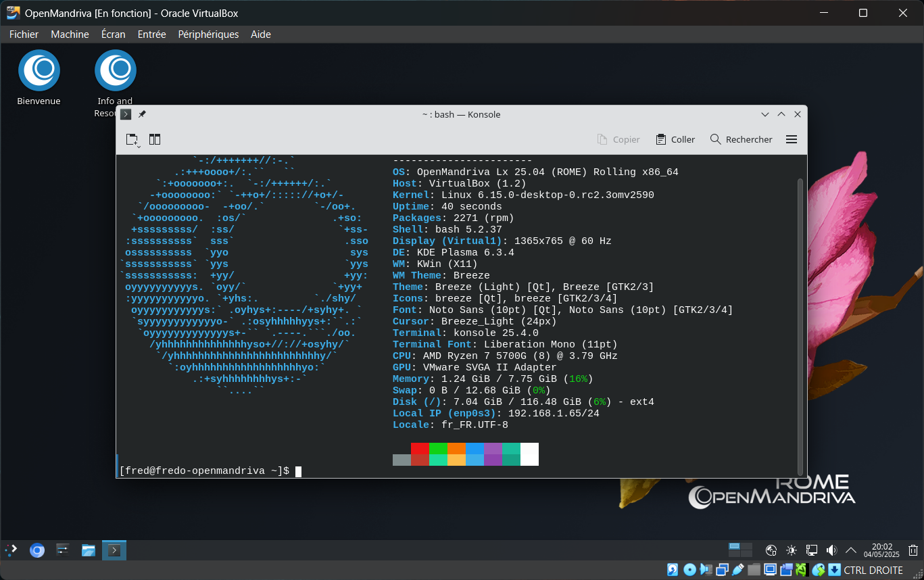924x580 pixels.
Task: Click the Rechercher button in Konsole
Action: (x=741, y=139)
